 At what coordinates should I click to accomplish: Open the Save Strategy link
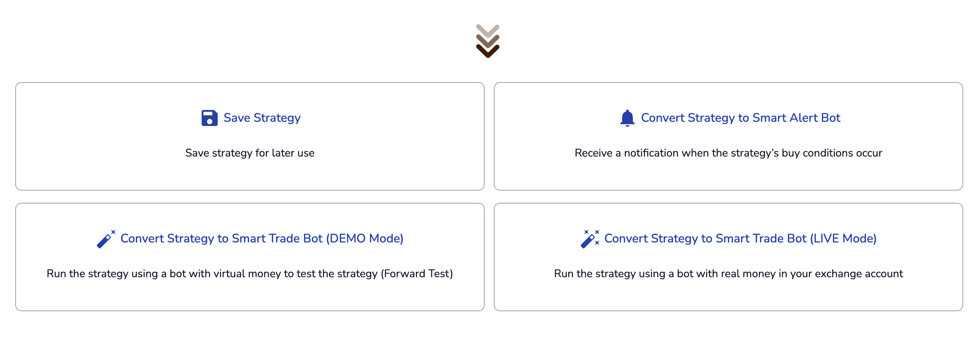[262, 118]
